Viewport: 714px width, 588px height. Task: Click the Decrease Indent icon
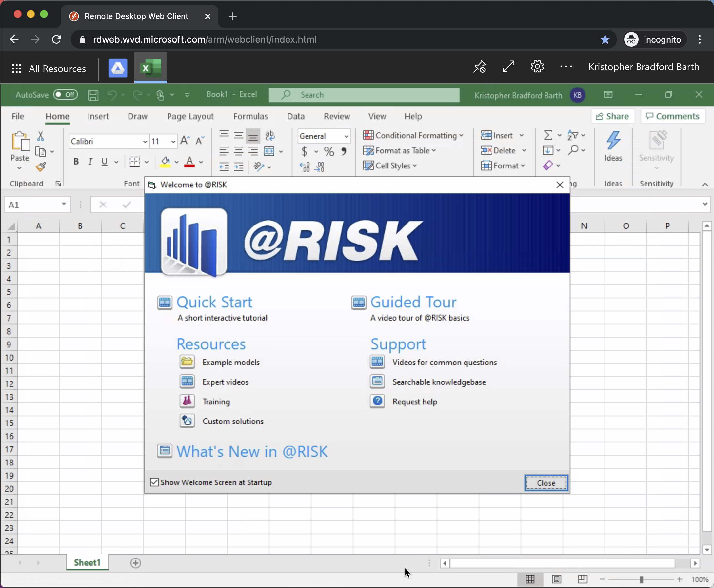click(224, 167)
